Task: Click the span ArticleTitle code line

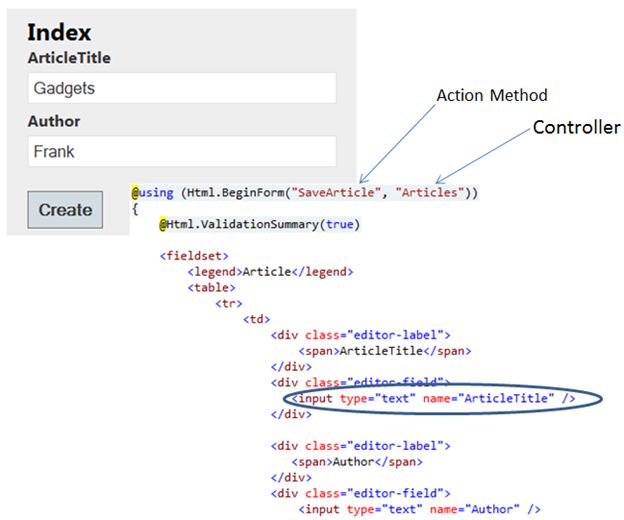Action: [385, 351]
